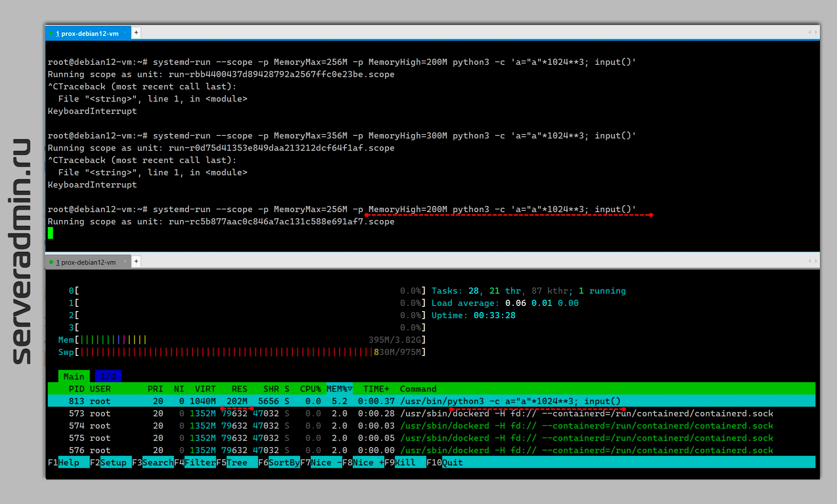Select the top prox-debian12-vm session tab
The height and width of the screenshot is (504, 837).
(87, 33)
